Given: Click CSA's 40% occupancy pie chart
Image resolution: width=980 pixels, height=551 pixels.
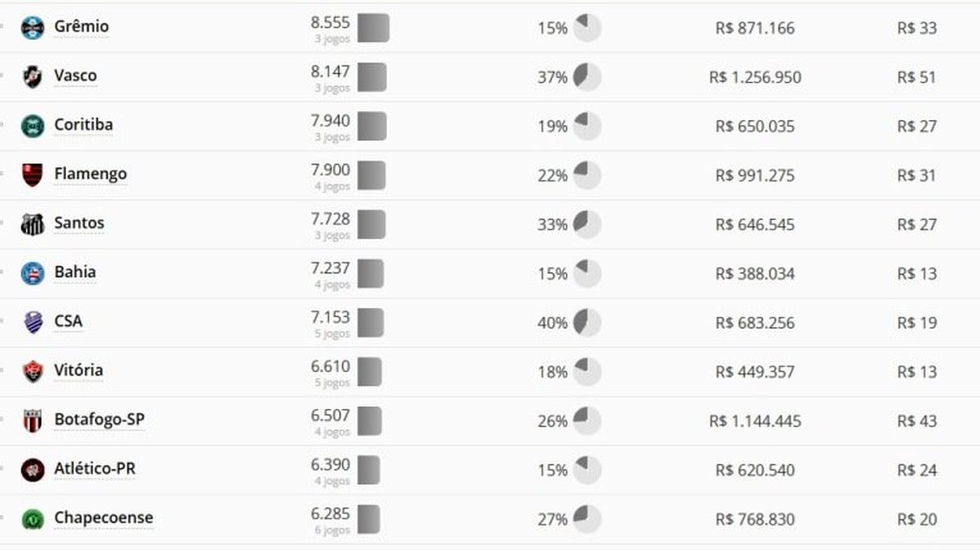Looking at the screenshot, I should 587,322.
